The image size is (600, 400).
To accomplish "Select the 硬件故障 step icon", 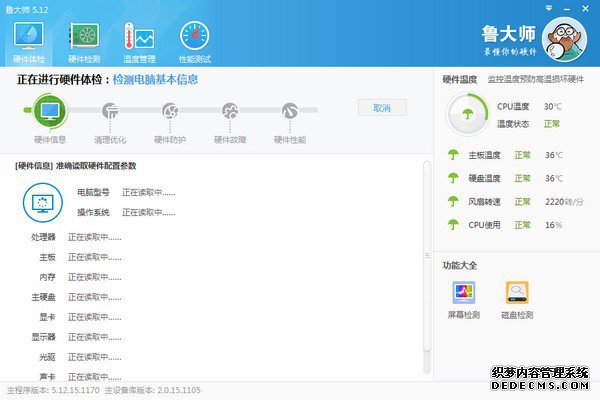I will tap(230, 111).
